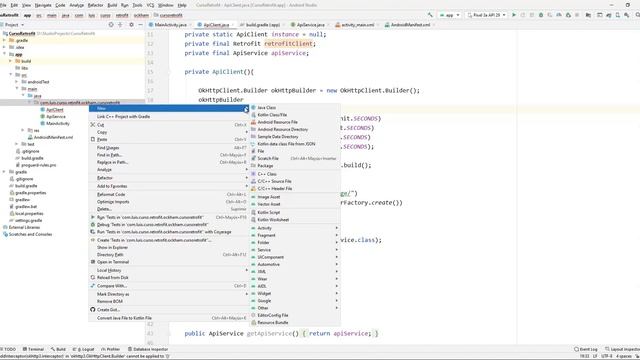Open the app run configuration dropdown
The height and width of the screenshot is (360, 640).
(x=449, y=15)
